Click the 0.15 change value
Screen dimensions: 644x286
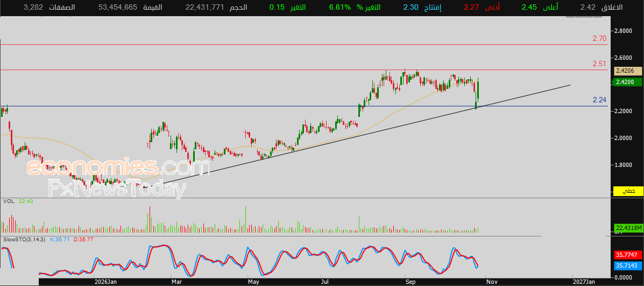pos(277,7)
